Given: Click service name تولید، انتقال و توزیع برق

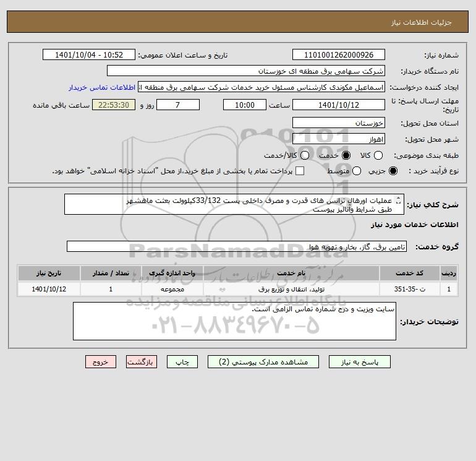Looking at the screenshot, I should click(291, 290).
